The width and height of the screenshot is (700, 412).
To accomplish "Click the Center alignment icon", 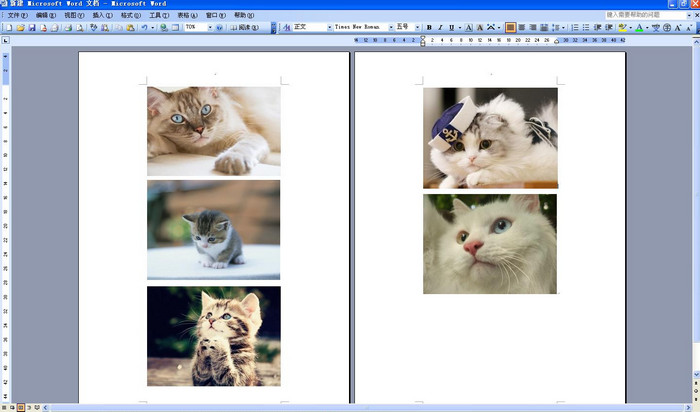I will pos(522,28).
